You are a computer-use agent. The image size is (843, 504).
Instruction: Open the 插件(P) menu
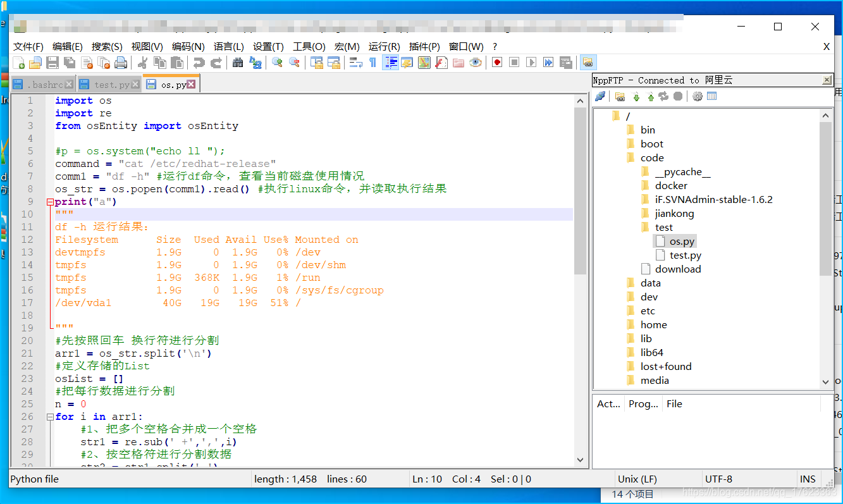click(x=424, y=47)
